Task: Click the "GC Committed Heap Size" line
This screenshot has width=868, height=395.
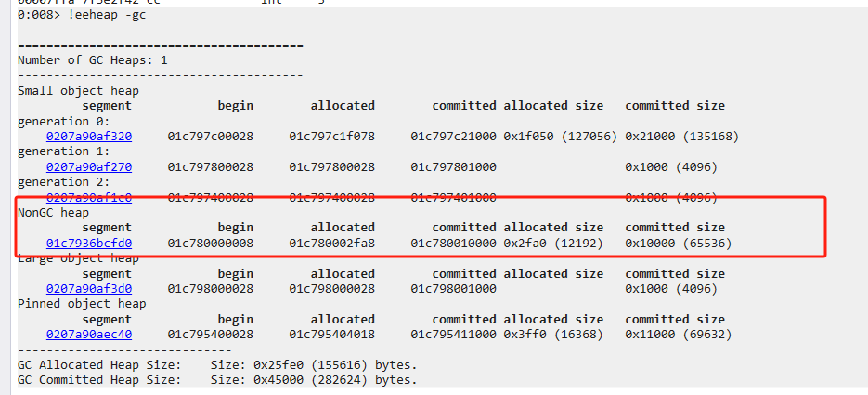Action: [x=217, y=379]
